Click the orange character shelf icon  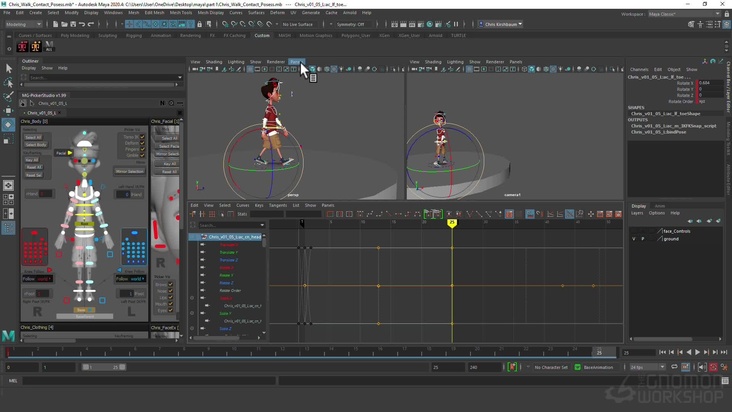[x=35, y=46]
